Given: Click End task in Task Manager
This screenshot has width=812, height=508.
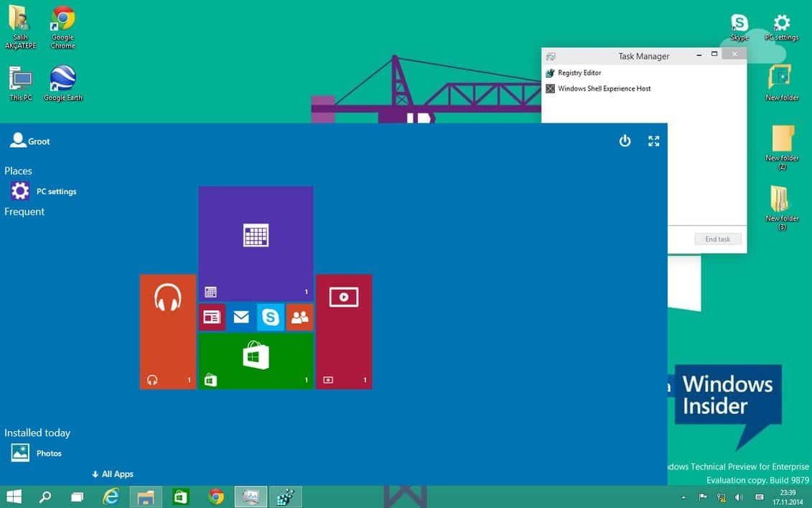Looking at the screenshot, I should coord(718,239).
